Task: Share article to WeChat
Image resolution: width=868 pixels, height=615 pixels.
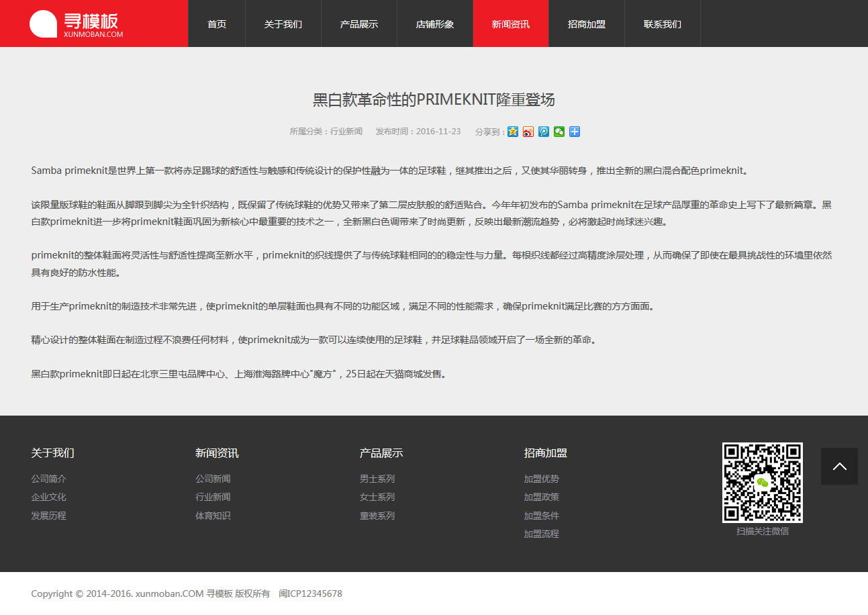Action: click(559, 132)
